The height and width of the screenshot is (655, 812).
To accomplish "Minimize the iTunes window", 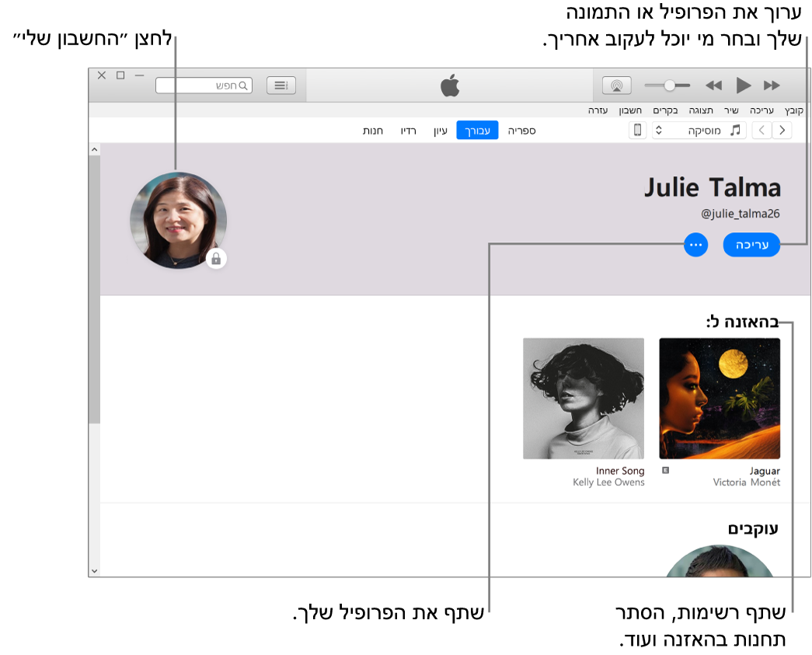I will (139, 75).
